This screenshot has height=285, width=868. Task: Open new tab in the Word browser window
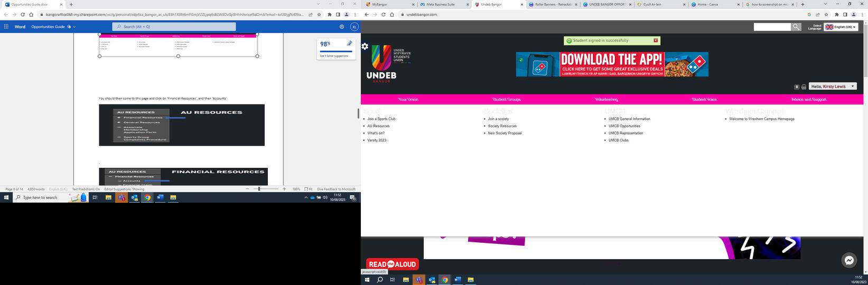point(71,4)
